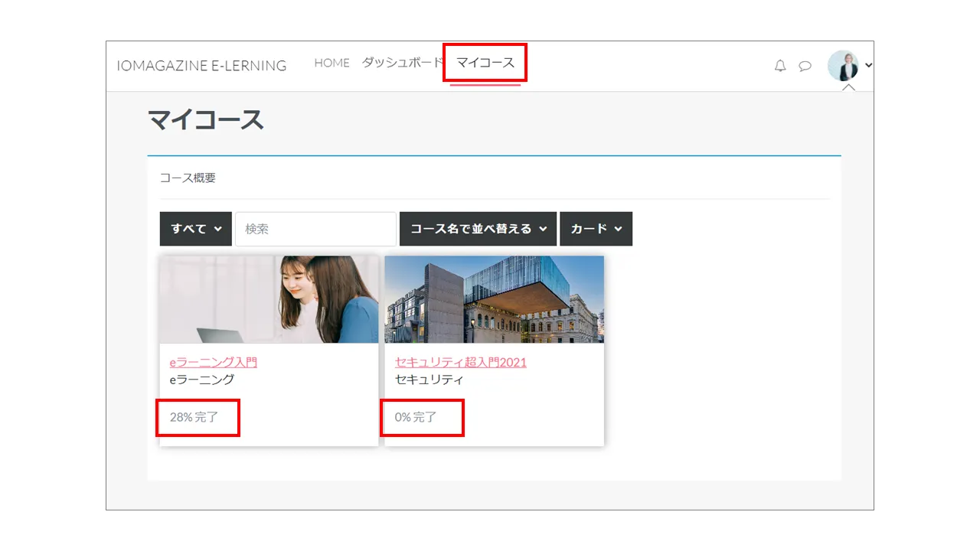Click the eラーニング入門 course thumbnail image
This screenshot has width=980, height=551.
[x=269, y=299]
